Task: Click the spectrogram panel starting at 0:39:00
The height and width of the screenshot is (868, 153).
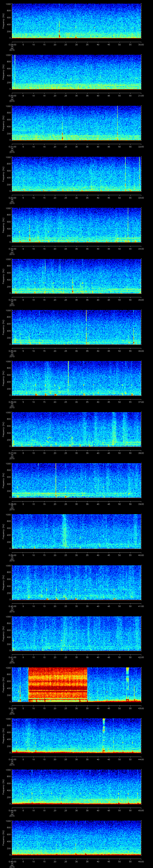Action: 77,531
